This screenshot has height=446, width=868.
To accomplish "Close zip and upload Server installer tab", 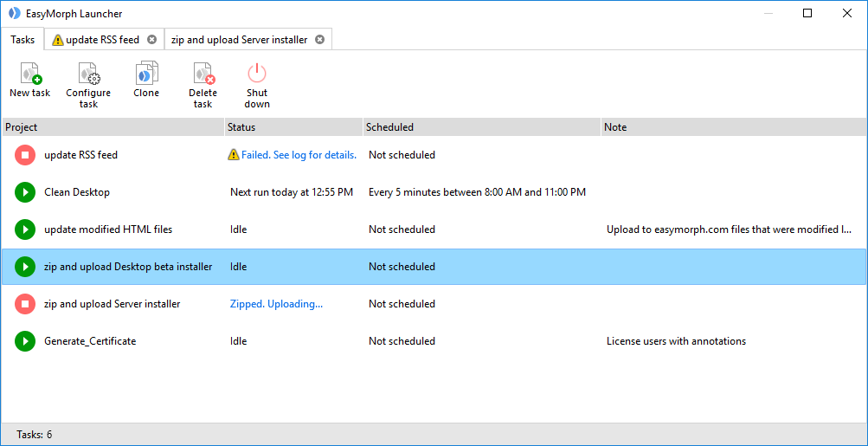I will (x=318, y=39).
